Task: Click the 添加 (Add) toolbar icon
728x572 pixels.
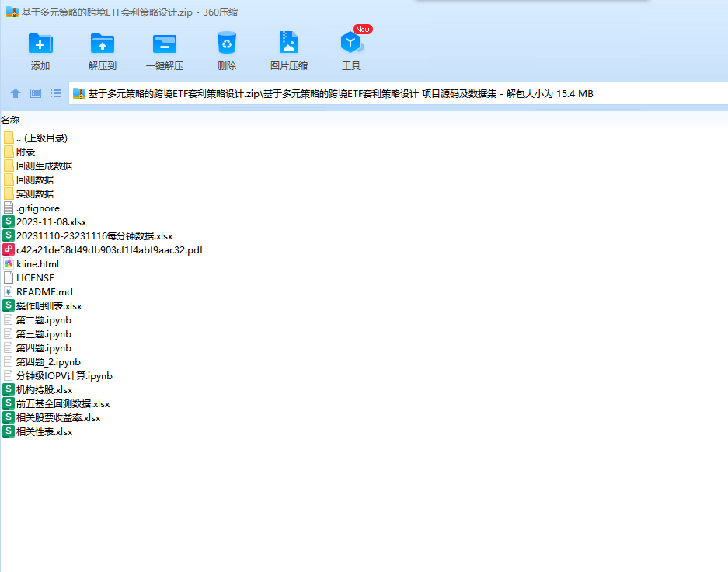Action: coord(40,44)
